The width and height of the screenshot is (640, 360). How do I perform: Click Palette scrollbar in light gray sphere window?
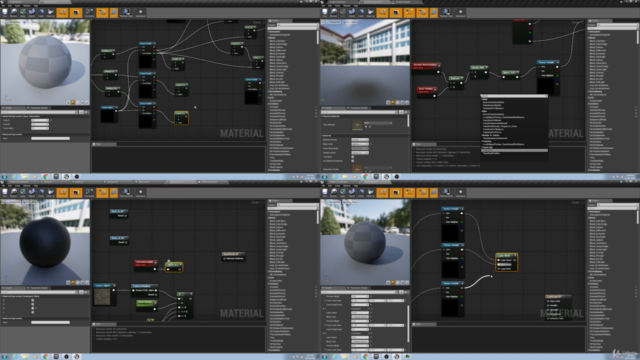pyautogui.click(x=318, y=37)
